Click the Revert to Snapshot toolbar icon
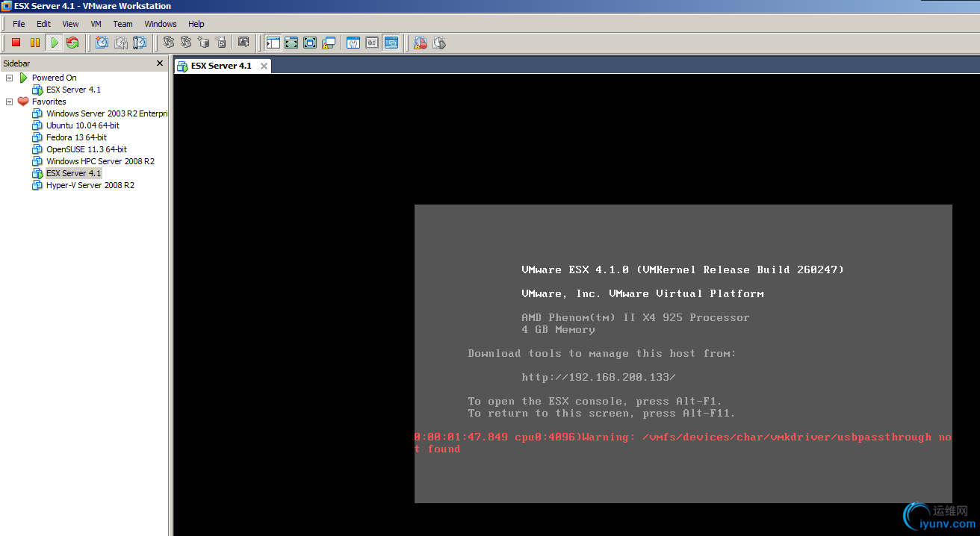 click(x=121, y=43)
